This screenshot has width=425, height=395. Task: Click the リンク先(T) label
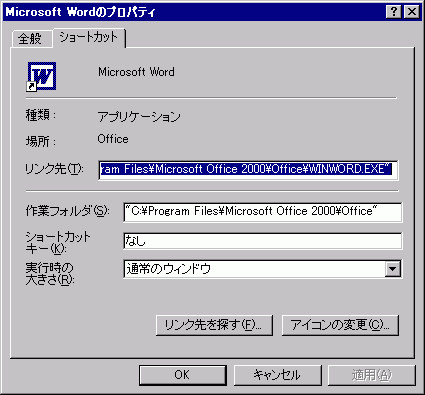point(54,169)
